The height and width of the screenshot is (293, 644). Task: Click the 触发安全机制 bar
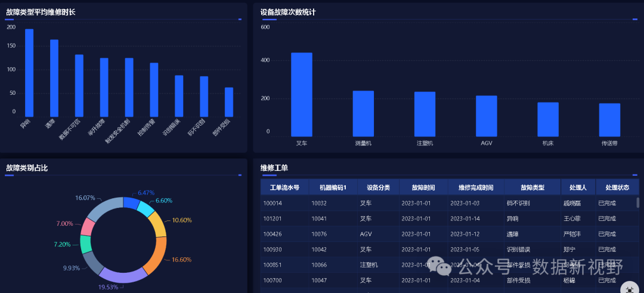click(129, 88)
